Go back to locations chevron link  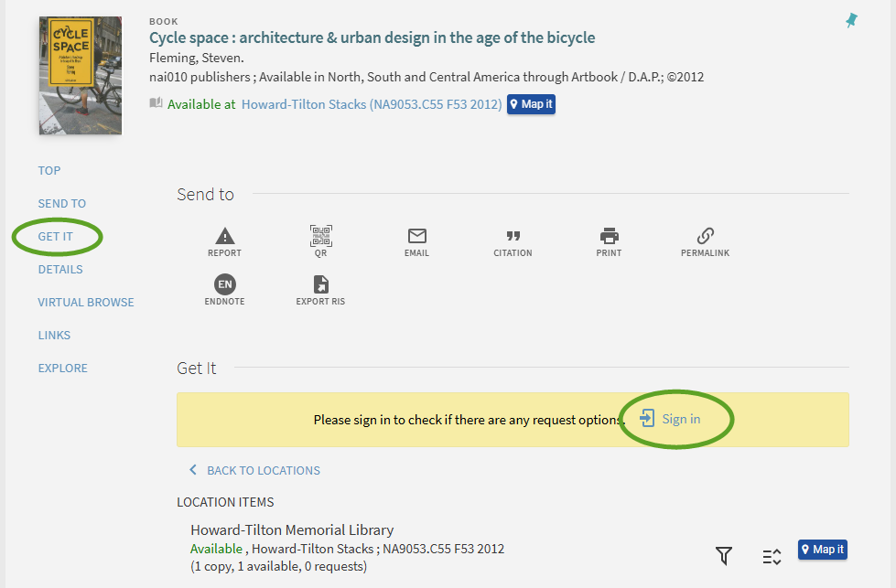(255, 470)
